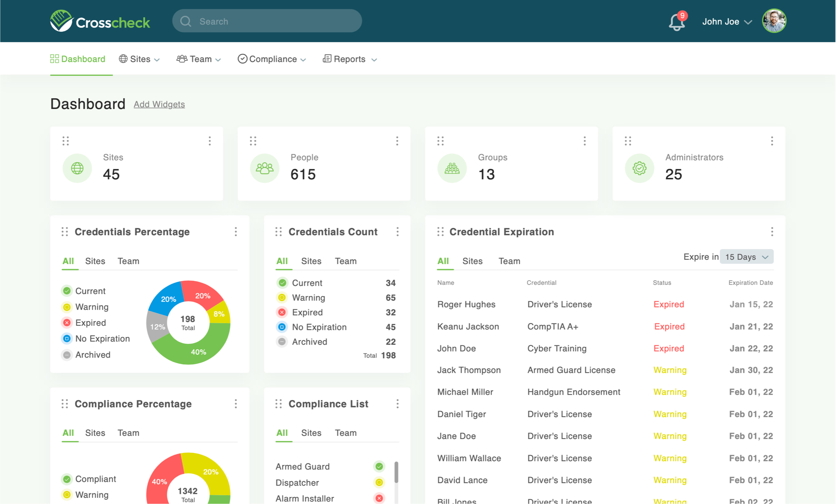Toggle Expired legend in Credentials Percentage

pyautogui.click(x=84, y=322)
